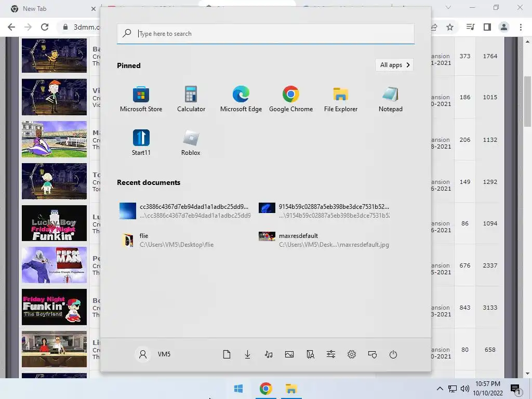This screenshot has width=532, height=399.
Task: Launch Google Chrome from the Pinned section
Action: pyautogui.click(x=291, y=99)
